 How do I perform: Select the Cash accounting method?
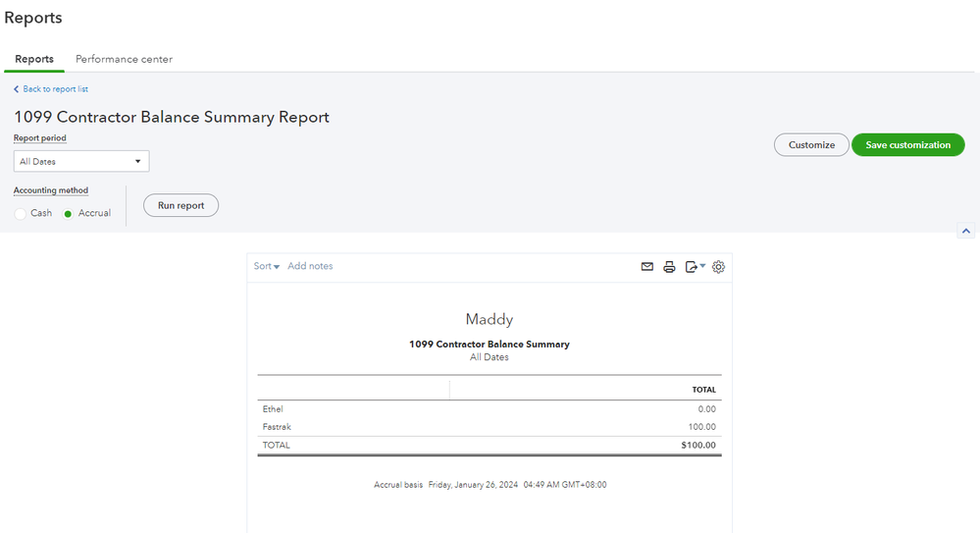[20, 213]
